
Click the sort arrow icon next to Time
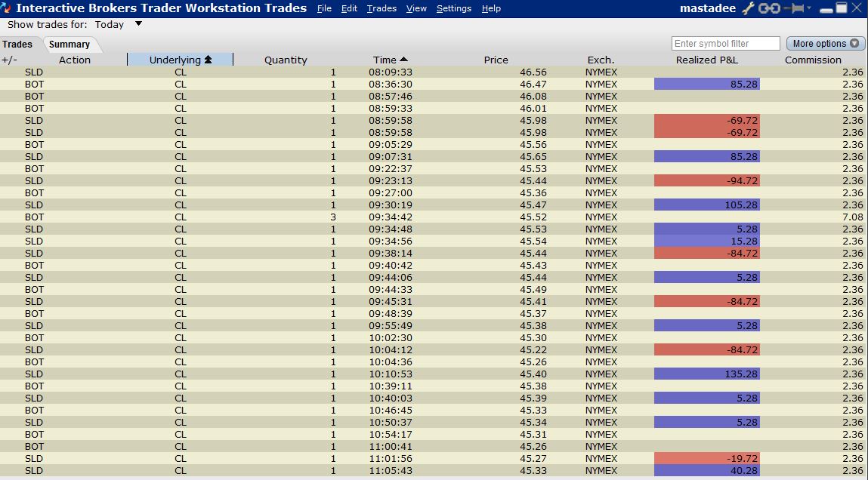point(403,59)
